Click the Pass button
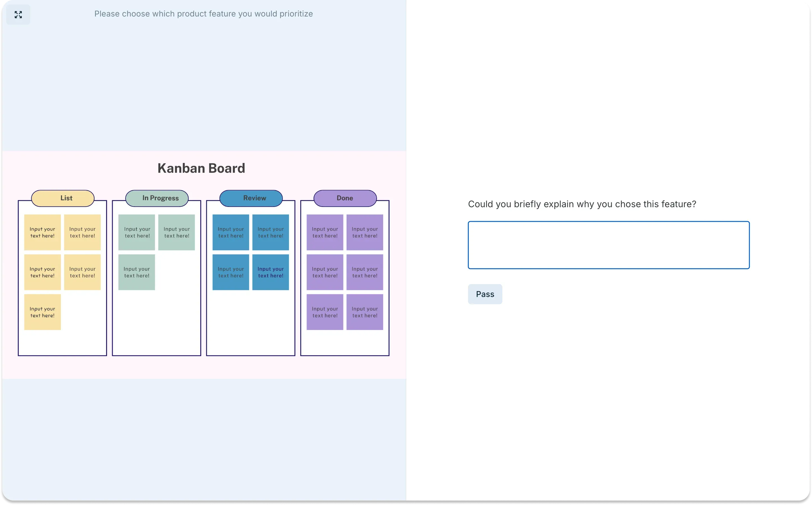The image size is (812, 505). (x=485, y=294)
